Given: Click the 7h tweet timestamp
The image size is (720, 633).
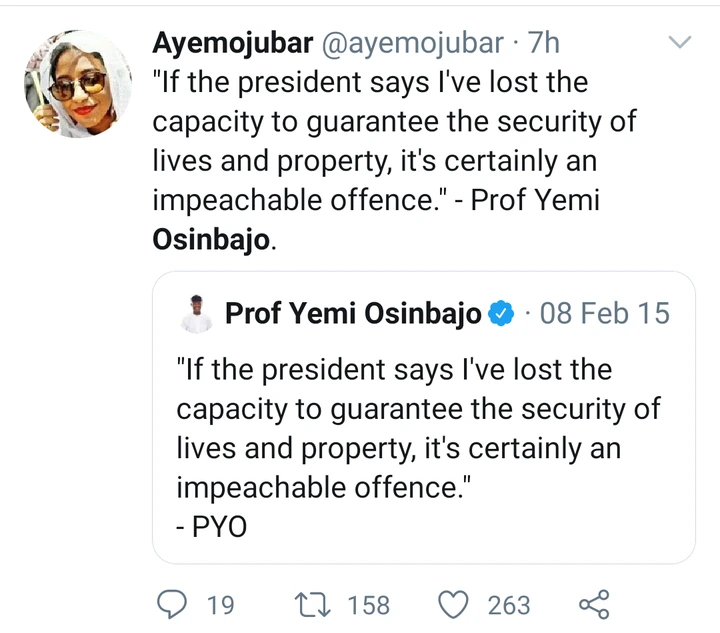Looking at the screenshot, I should (x=542, y=43).
